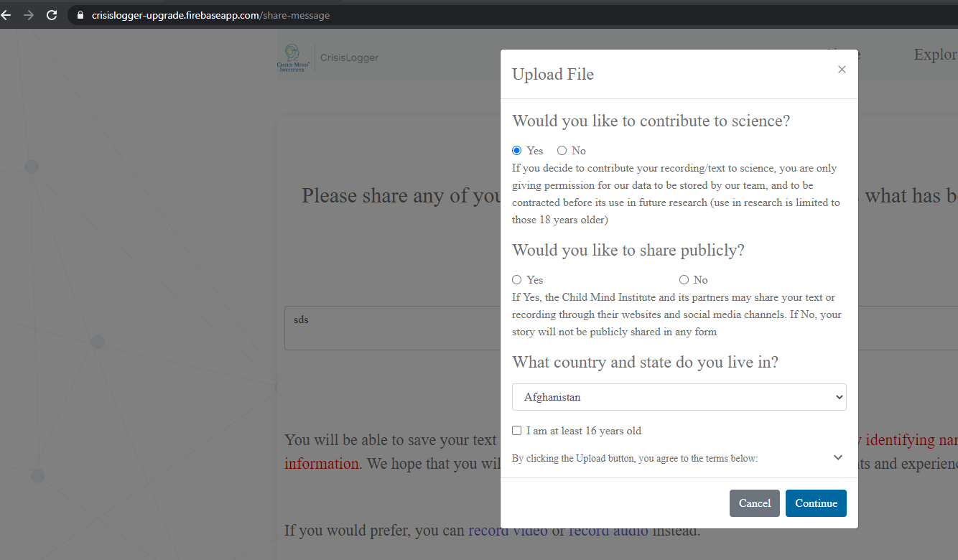Open the 'record audio' link
This screenshot has height=560, width=958.
(x=605, y=530)
